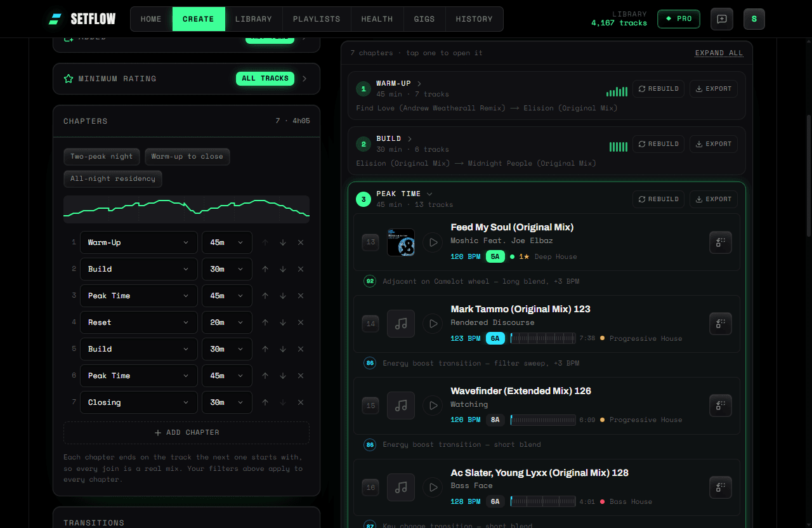The image size is (812, 528).
Task: Open chapter 1 Warm-Up type dropdown
Action: point(139,242)
